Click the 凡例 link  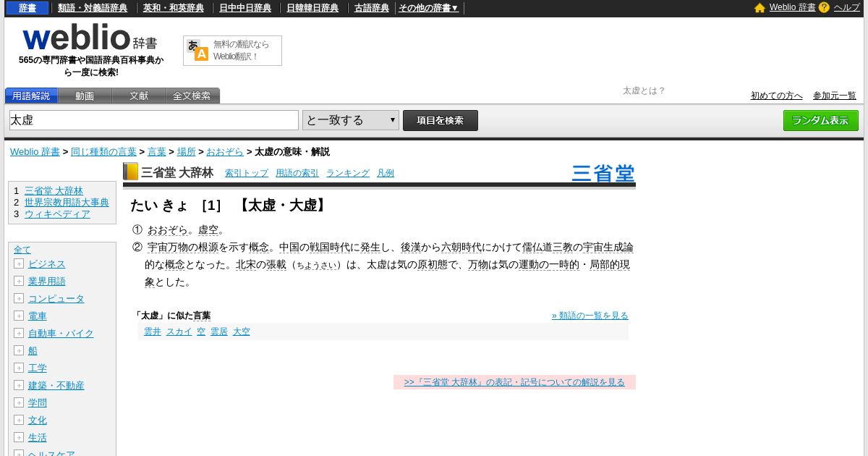[386, 173]
